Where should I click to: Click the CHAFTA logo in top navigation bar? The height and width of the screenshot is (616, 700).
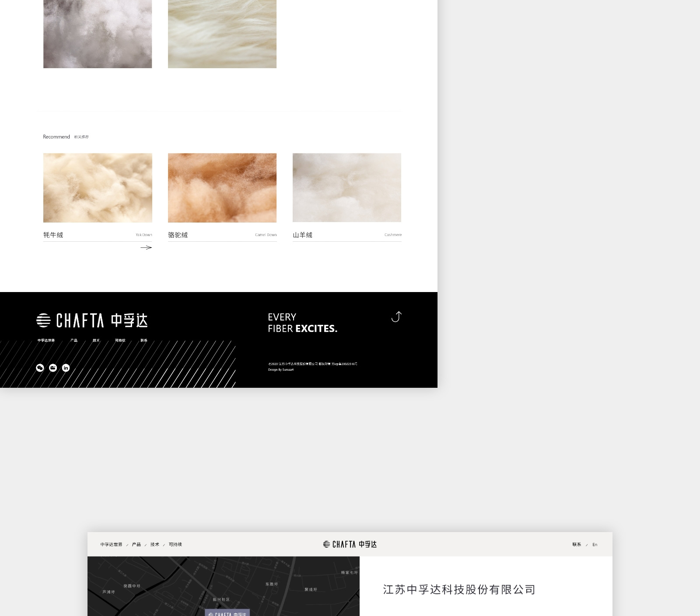(x=350, y=544)
